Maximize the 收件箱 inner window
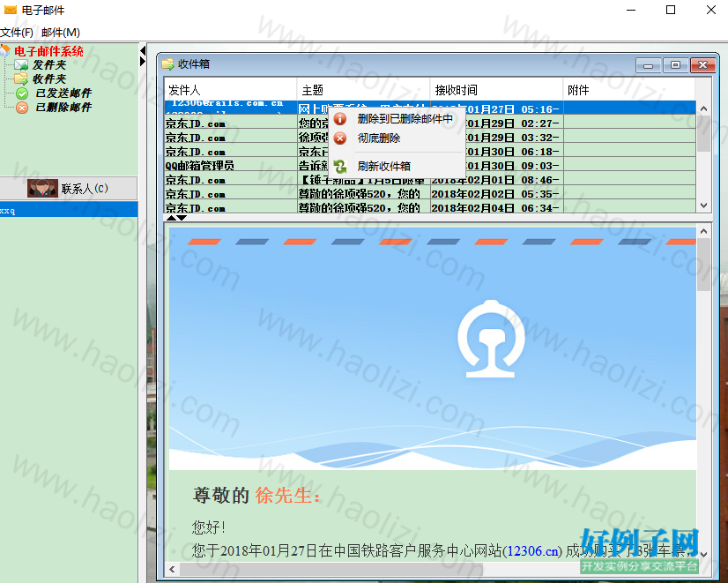 coord(675,65)
